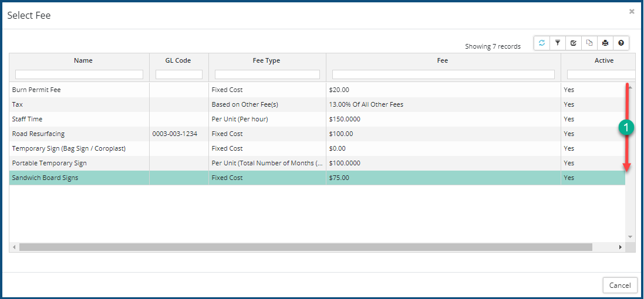644x299 pixels.
Task: Click the vertical scrollbar down arrow
Action: click(x=630, y=237)
